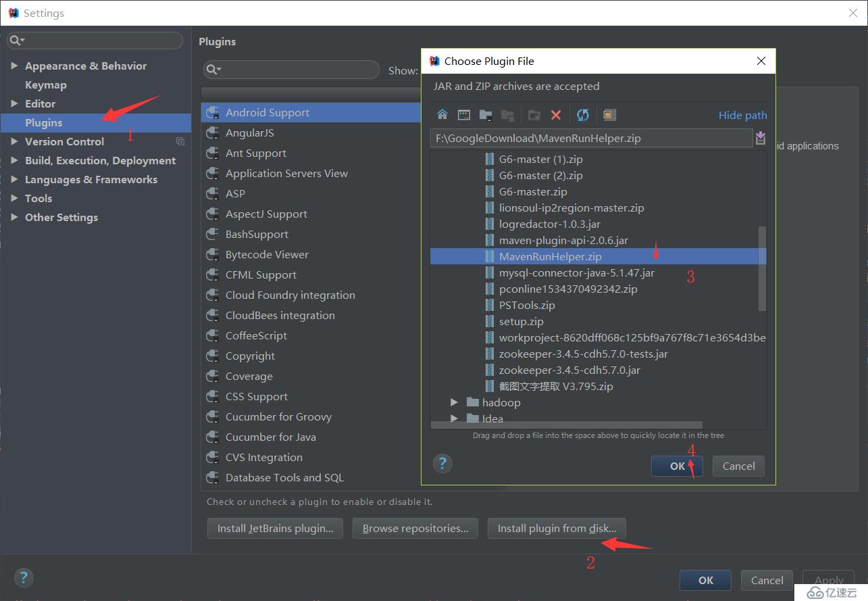Expand Version Control settings group

pos(14,141)
